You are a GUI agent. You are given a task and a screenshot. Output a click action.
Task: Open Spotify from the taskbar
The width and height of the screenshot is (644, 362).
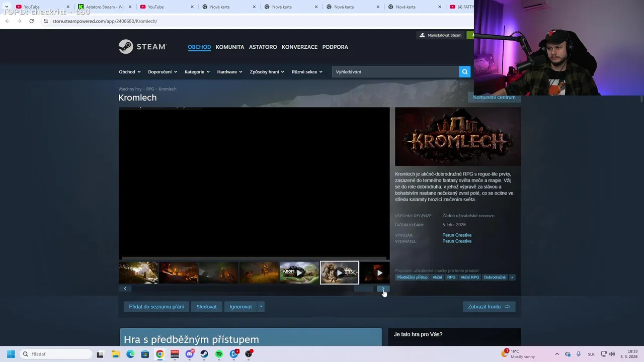coord(219,354)
